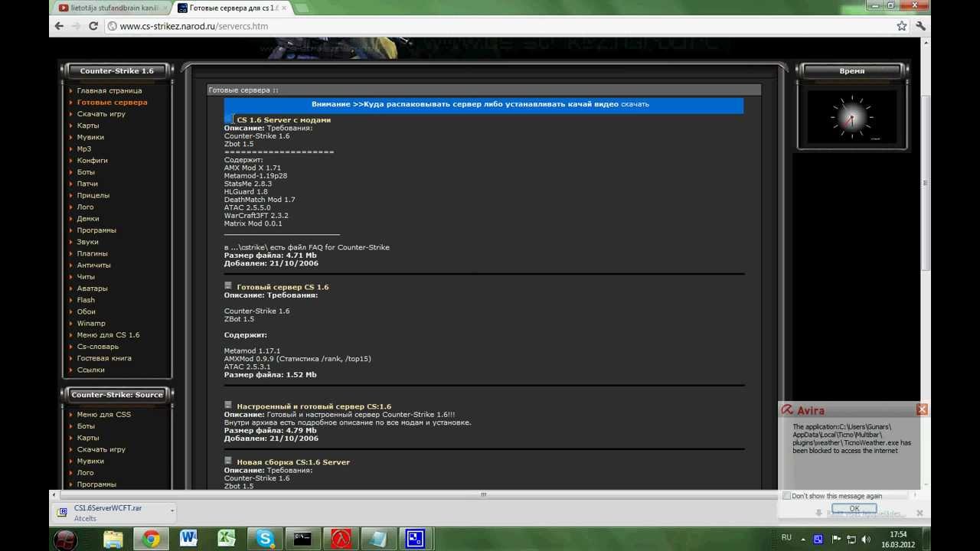The image size is (980, 551).
Task: Click the RU language indicator
Action: (x=786, y=538)
